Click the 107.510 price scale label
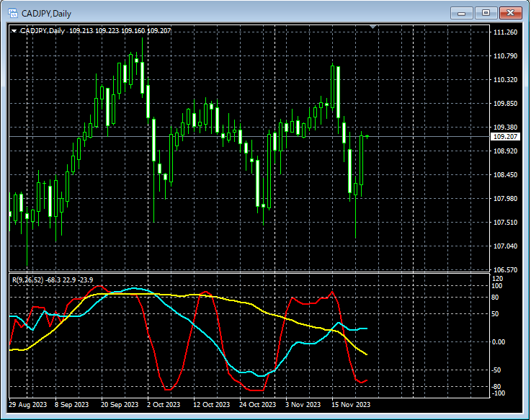 tap(505, 222)
